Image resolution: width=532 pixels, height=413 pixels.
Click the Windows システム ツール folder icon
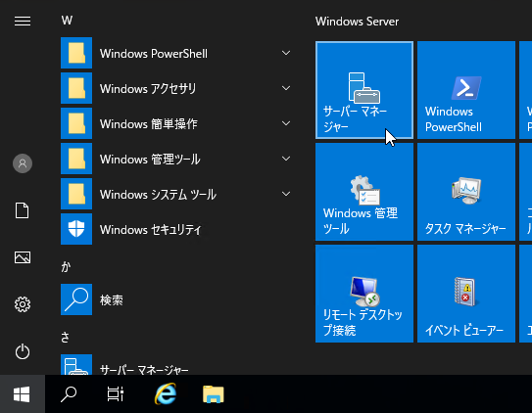point(76,194)
